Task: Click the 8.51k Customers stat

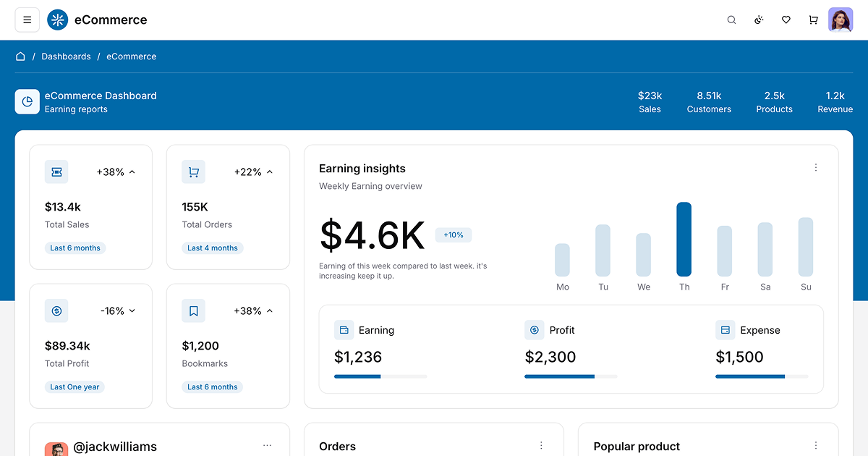Action: [709, 102]
